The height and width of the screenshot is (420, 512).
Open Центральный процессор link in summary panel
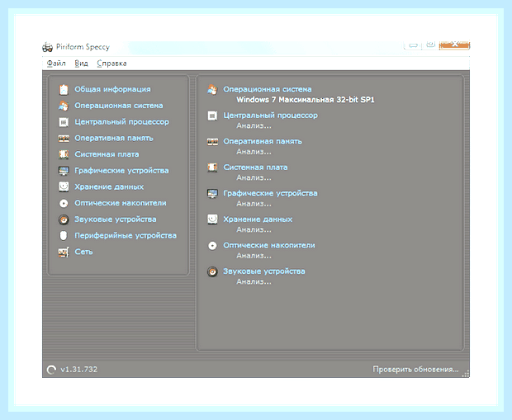click(270, 116)
